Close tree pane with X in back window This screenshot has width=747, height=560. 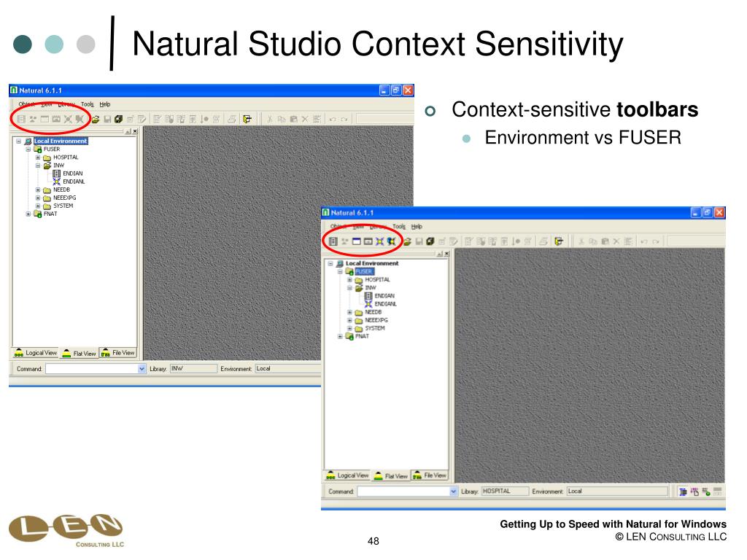(135, 131)
